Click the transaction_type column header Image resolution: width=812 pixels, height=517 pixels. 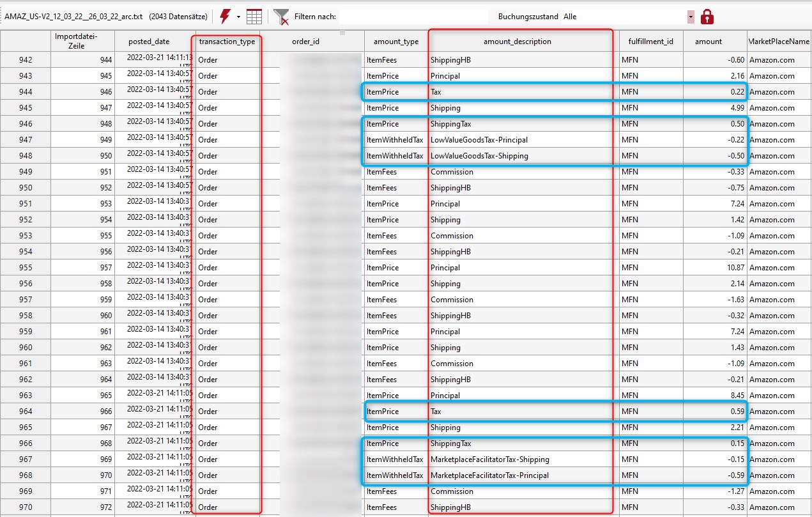pyautogui.click(x=227, y=40)
